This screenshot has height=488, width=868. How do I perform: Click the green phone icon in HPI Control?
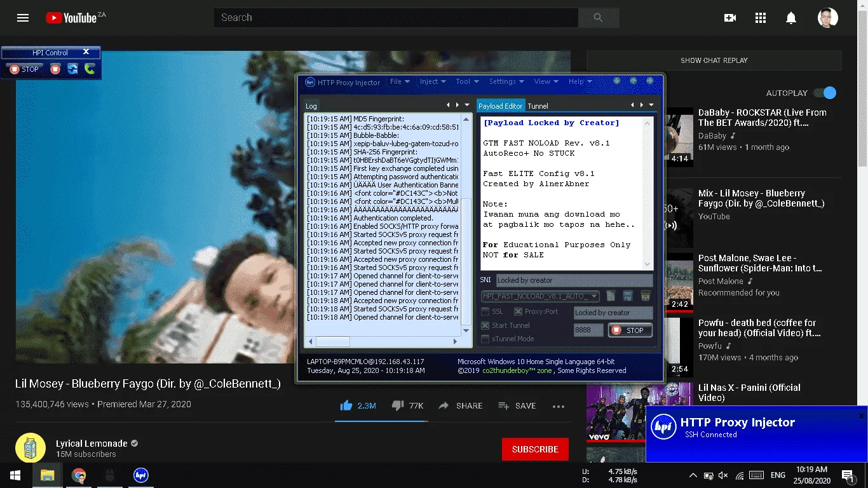tap(90, 69)
